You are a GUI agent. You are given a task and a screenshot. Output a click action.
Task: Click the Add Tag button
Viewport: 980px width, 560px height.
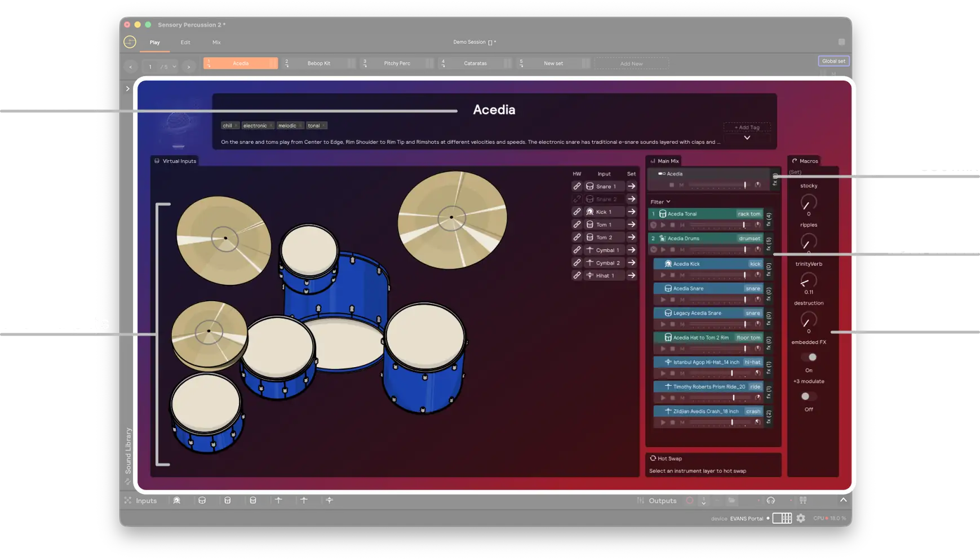[x=747, y=127]
